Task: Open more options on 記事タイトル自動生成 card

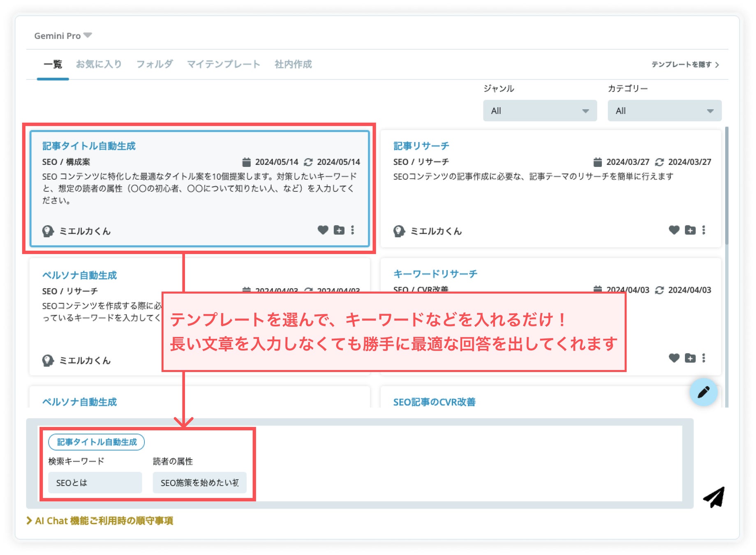Action: 352,230
